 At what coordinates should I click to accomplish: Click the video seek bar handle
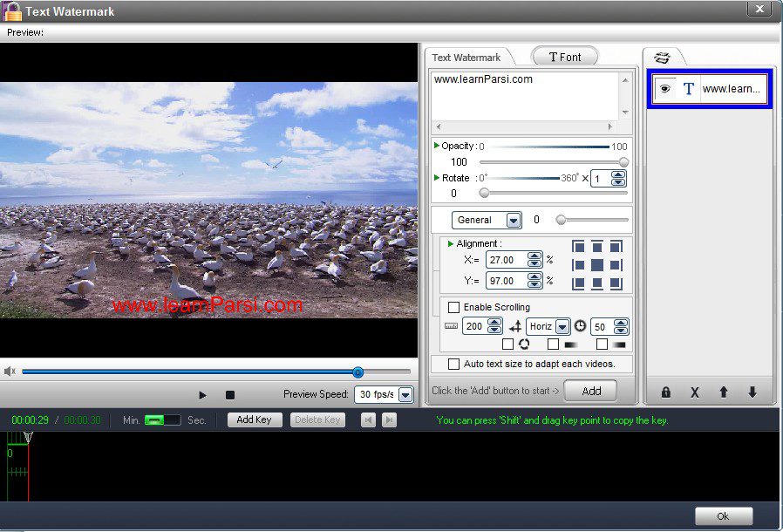tap(357, 372)
